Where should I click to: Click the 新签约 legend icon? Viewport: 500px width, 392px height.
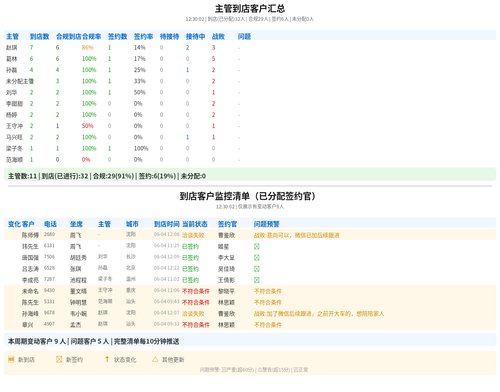pos(59,359)
